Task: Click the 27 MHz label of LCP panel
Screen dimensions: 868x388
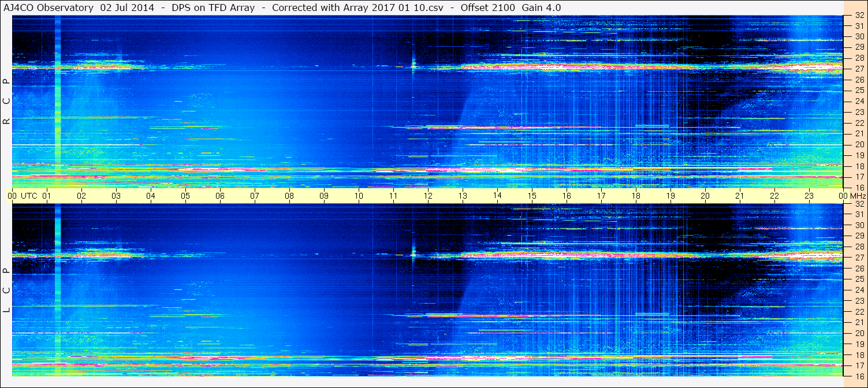Action: click(859, 258)
